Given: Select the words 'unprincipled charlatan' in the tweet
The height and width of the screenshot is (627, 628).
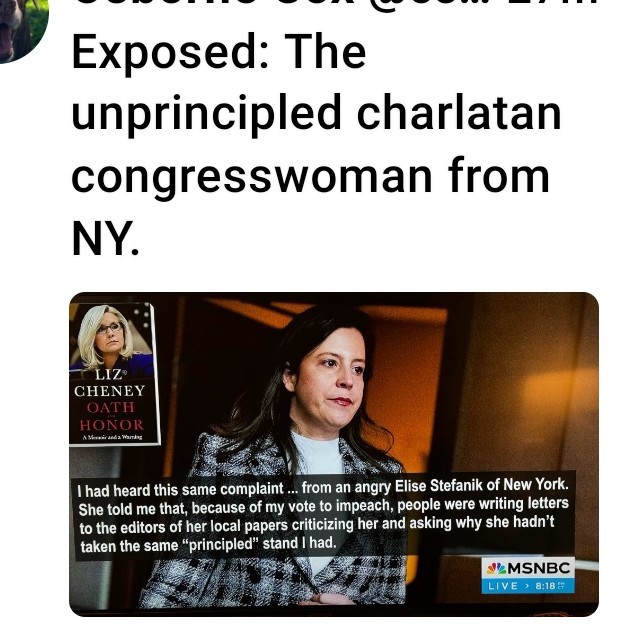Looking at the screenshot, I should coord(316,114).
